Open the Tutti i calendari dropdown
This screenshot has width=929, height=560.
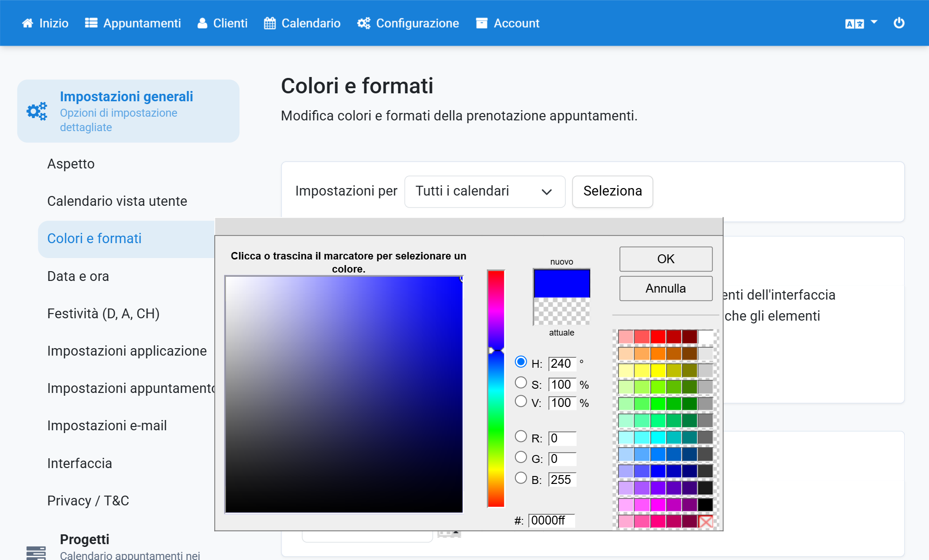485,191
